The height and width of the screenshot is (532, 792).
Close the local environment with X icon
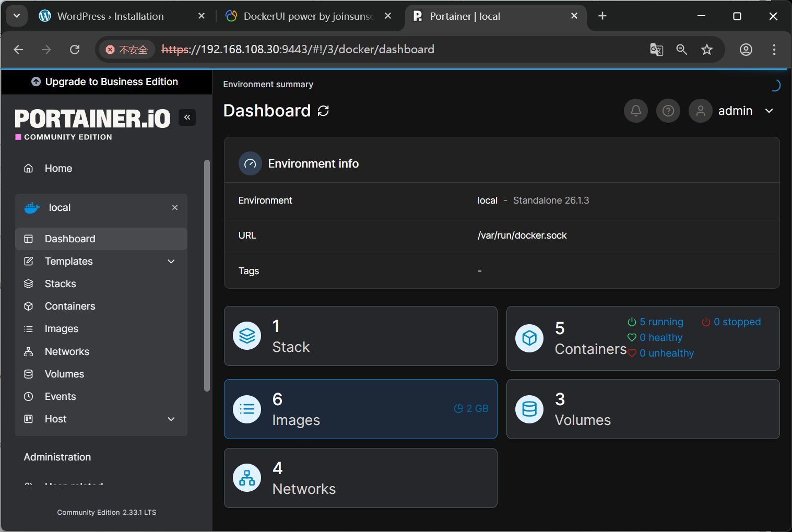click(175, 208)
